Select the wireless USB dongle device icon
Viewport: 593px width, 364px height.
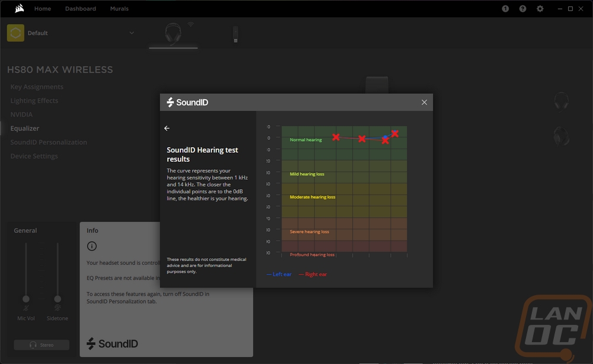pos(235,34)
